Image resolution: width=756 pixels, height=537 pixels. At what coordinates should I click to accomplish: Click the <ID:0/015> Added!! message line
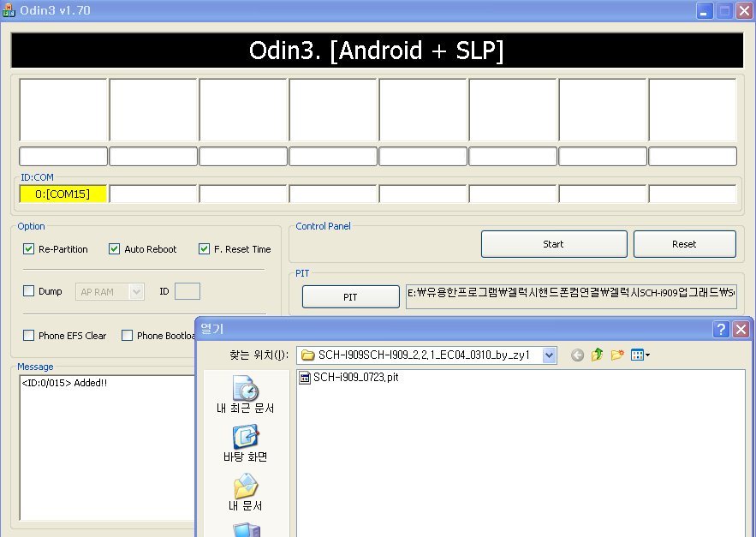click(64, 383)
